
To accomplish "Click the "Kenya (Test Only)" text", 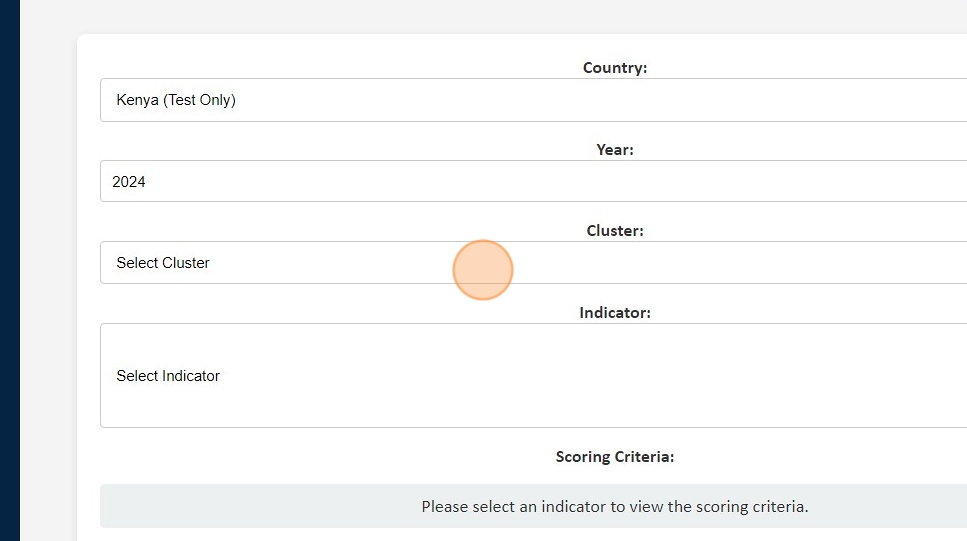I will click(176, 100).
